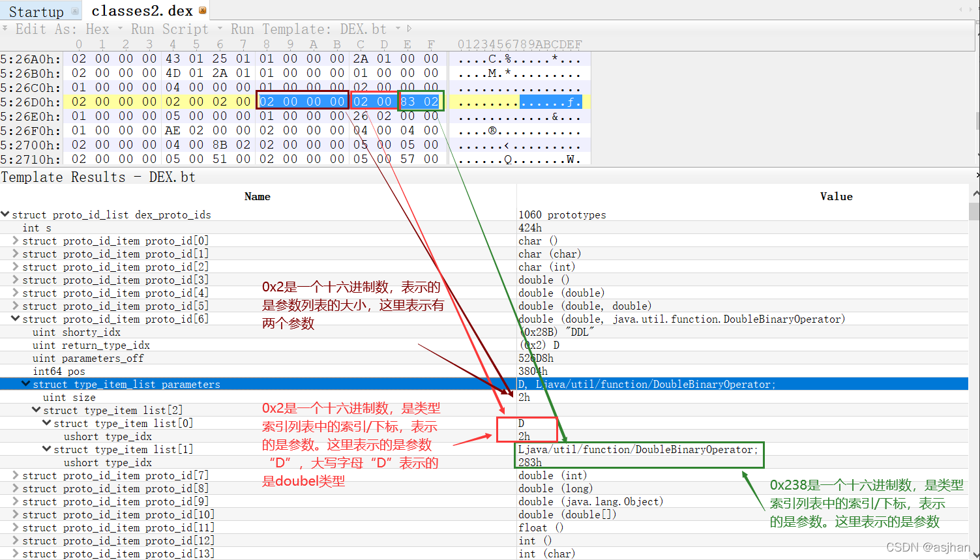Click value 'double (java.lang.Object)'
Screen dimensions: 980x560
tap(591, 501)
